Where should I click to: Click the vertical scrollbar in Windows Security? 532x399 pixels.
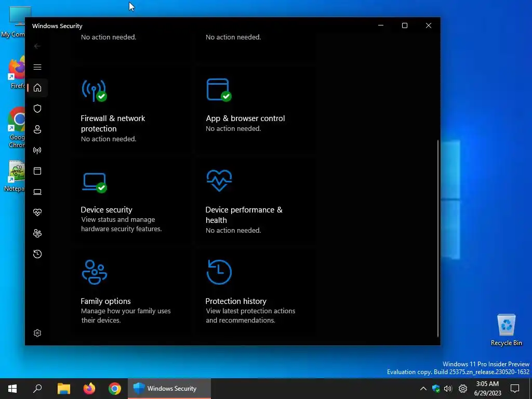(x=437, y=238)
